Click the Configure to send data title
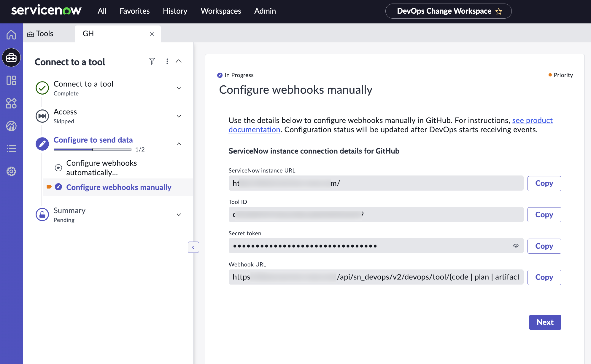 93,140
